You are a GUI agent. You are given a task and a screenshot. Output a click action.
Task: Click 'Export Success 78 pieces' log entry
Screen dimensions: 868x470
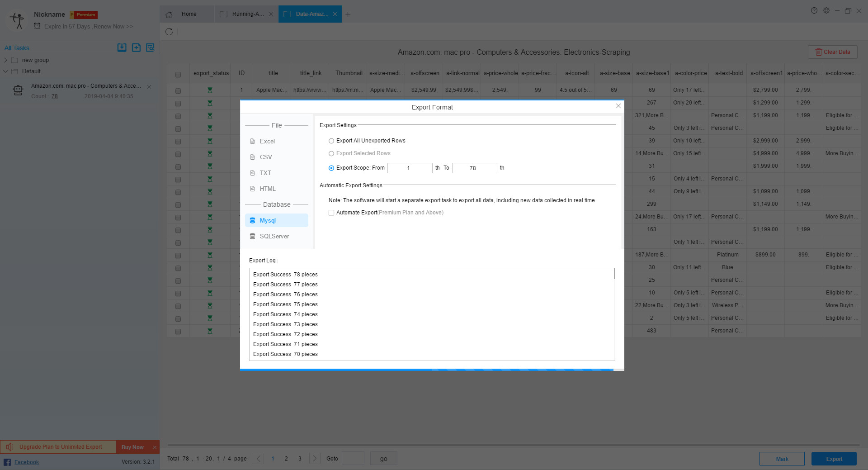pyautogui.click(x=285, y=275)
